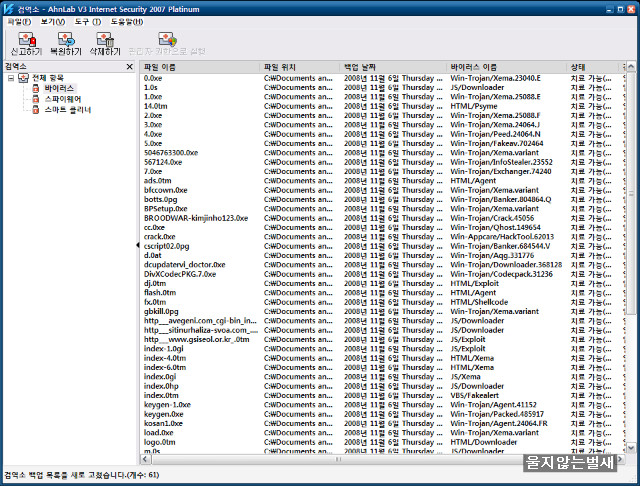This screenshot has height=486, width=640.
Task: Click virus name Win-Trojan/Codecpack.31236
Action: pyautogui.click(x=501, y=274)
